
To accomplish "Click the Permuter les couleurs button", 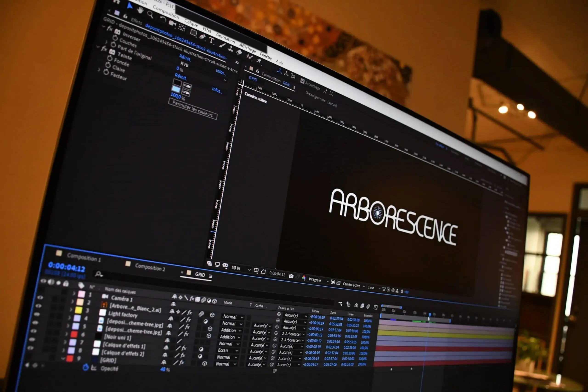I will tap(192, 109).
